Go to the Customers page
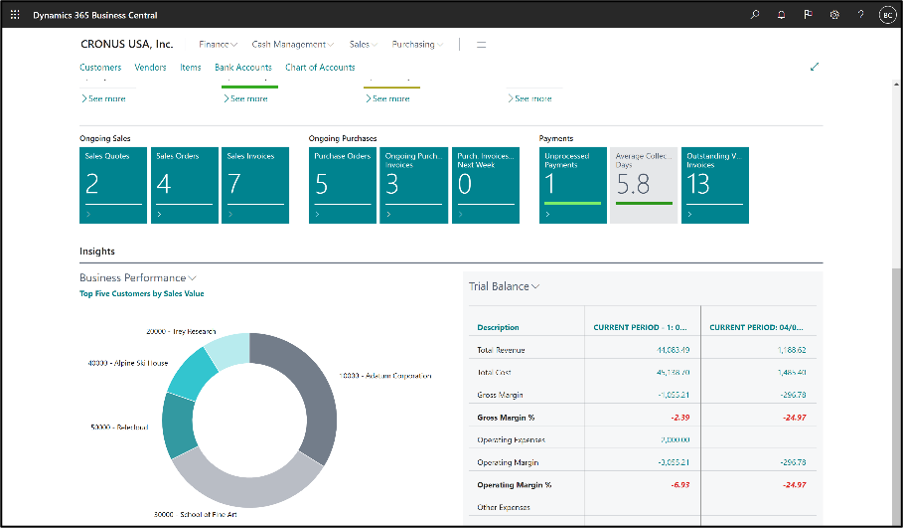Viewport: 903px width, 528px height. [x=100, y=68]
